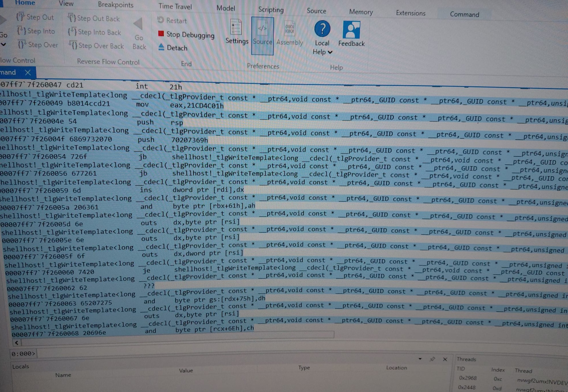
Task: Click the Detach eject icon
Action: [x=161, y=47]
